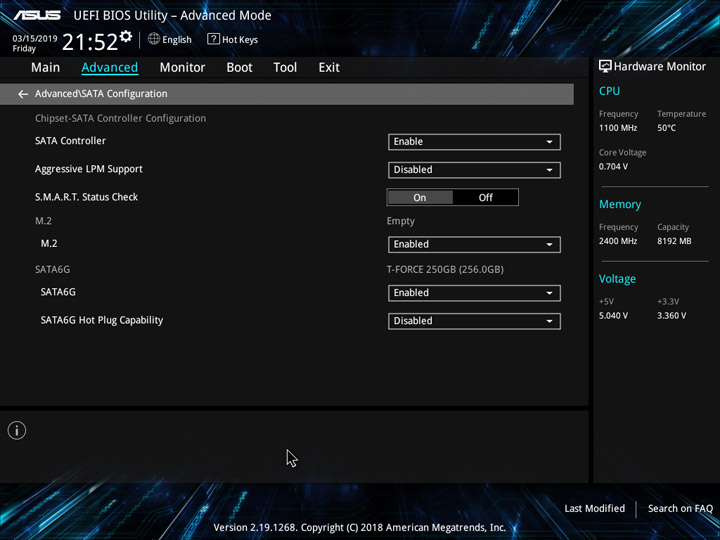Set S.M.A.R.T. Status Check to On
This screenshot has height=540, width=720.
click(420, 197)
